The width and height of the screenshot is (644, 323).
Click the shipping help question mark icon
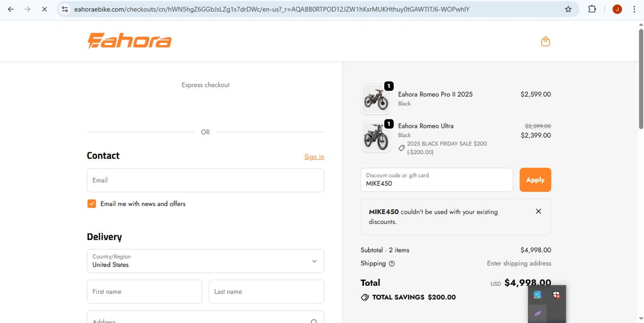[x=392, y=264]
